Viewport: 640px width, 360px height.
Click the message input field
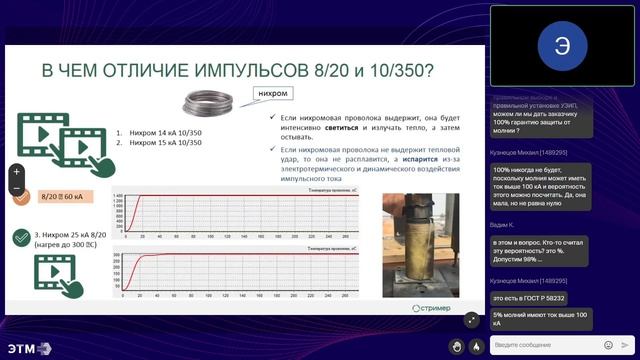tap(546, 345)
